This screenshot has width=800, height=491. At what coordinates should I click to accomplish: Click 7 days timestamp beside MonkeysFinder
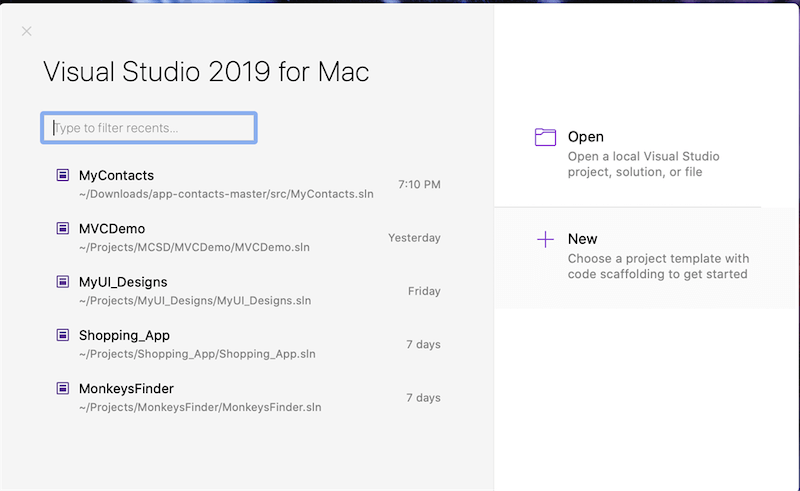423,398
